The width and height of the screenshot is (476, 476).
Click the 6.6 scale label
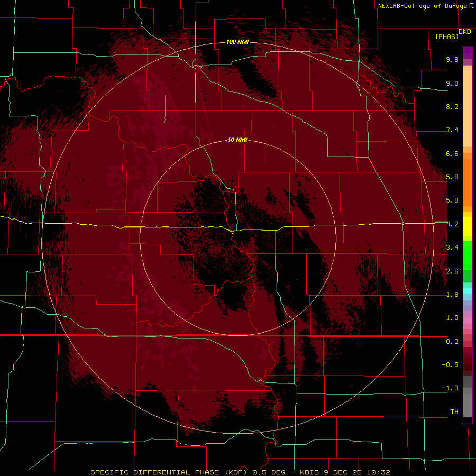coord(452,153)
